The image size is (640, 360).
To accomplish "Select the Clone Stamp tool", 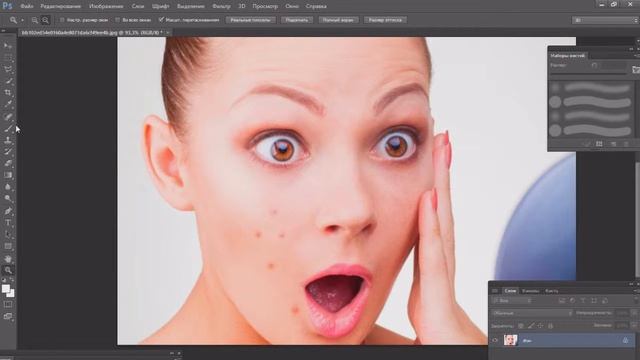I will click(8, 140).
